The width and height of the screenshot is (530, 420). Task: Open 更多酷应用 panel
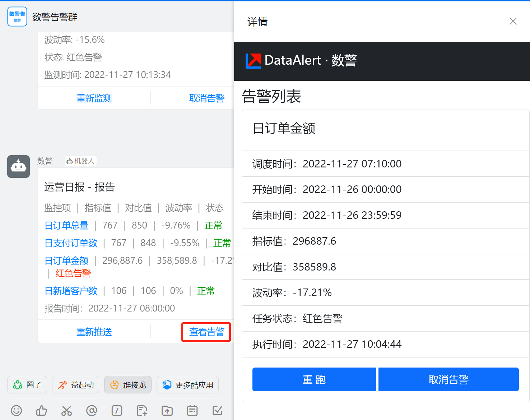coord(187,384)
